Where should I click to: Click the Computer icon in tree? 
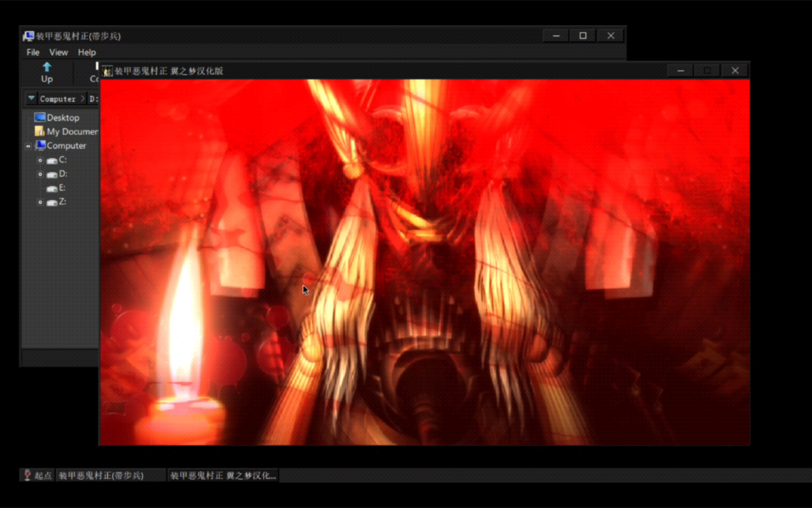tap(40, 145)
